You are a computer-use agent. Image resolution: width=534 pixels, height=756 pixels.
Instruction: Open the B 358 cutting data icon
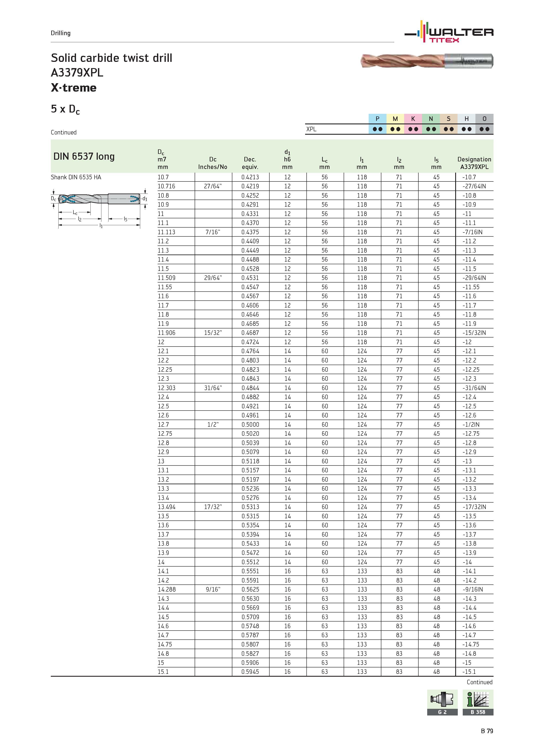click(x=478, y=702)
